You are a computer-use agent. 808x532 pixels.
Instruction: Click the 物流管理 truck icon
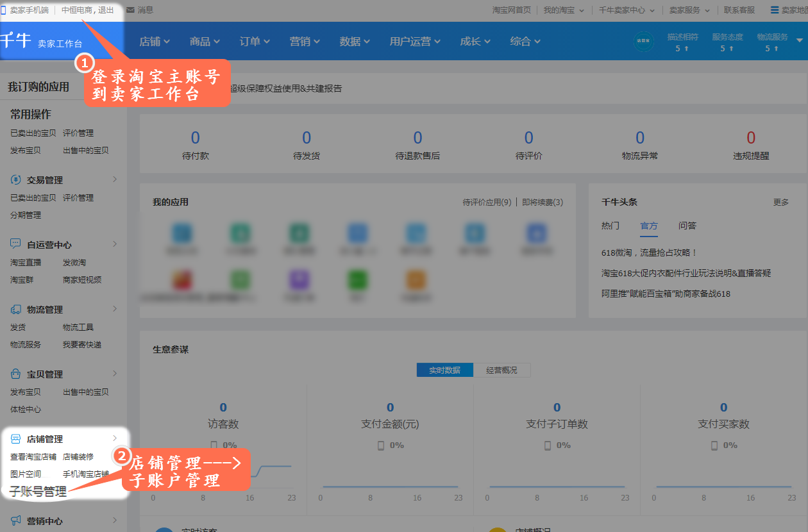pyautogui.click(x=16, y=310)
